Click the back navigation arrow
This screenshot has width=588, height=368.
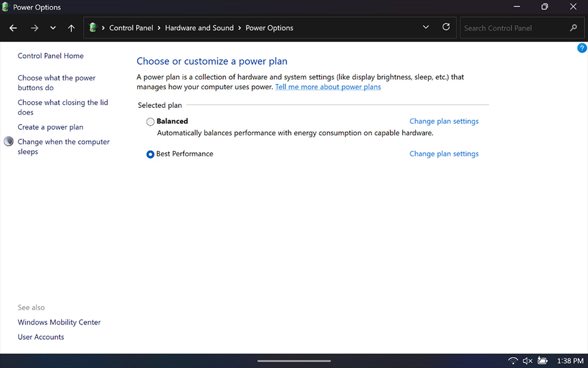pos(13,28)
